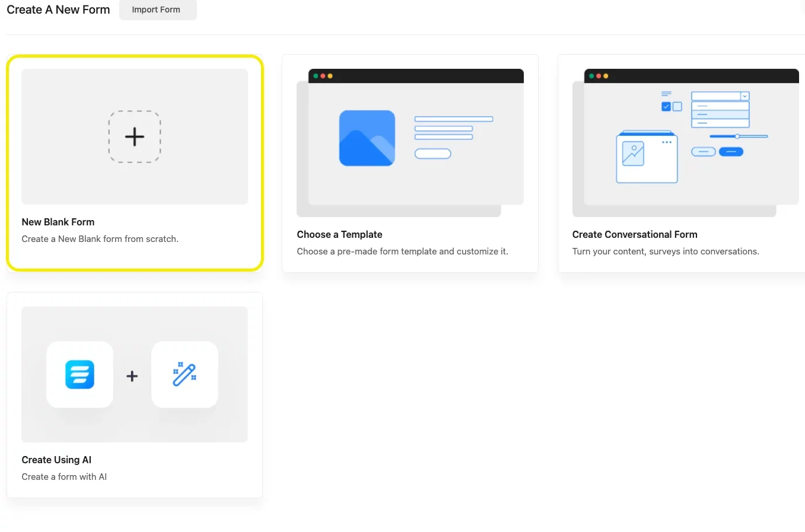Click "Turn your content, surveys into conversations." text
Screen dimensions: 805x532
pyautogui.click(x=666, y=251)
